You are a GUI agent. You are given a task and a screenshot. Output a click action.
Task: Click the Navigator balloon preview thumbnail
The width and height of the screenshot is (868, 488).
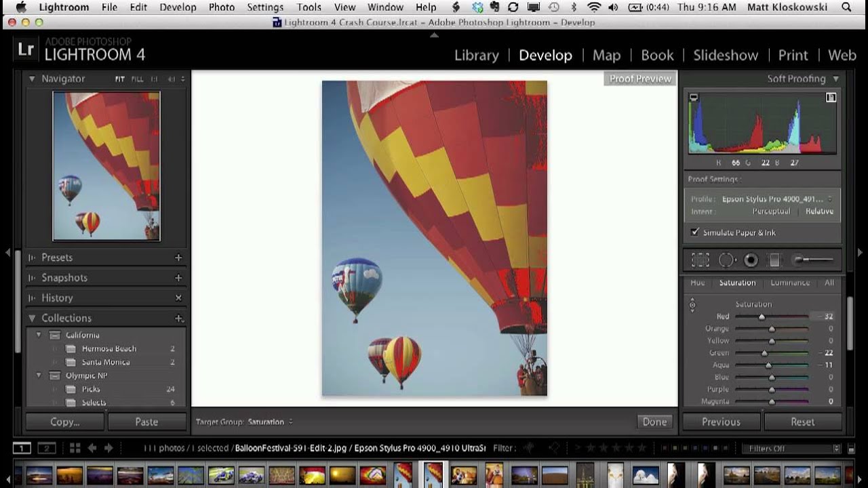click(x=106, y=166)
